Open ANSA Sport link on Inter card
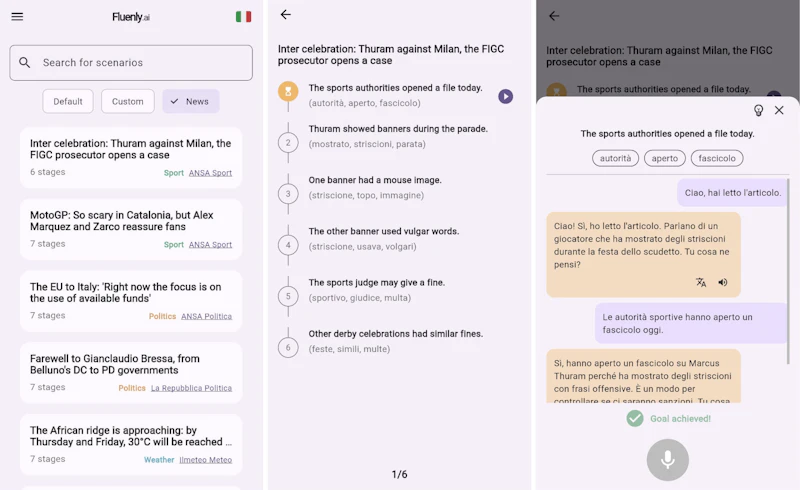Image resolution: width=800 pixels, height=490 pixels. click(210, 173)
